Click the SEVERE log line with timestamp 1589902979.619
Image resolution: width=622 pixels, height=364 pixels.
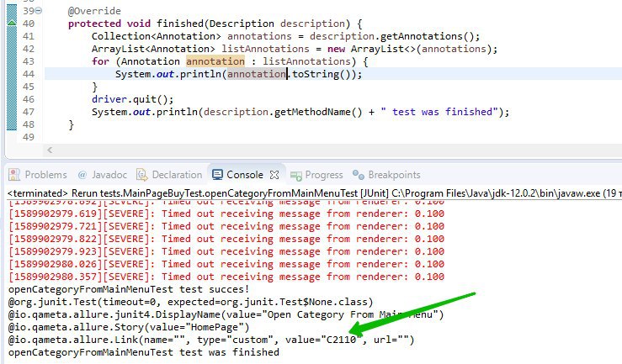(226, 214)
